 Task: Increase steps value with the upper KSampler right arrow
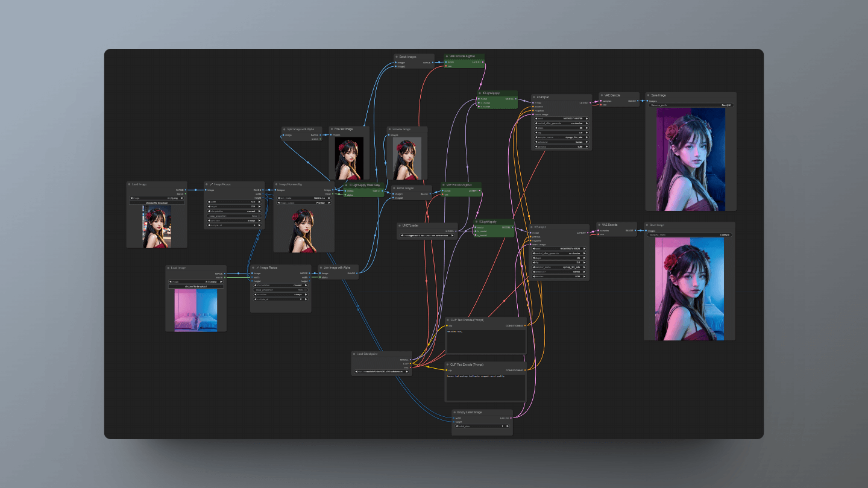coord(587,128)
